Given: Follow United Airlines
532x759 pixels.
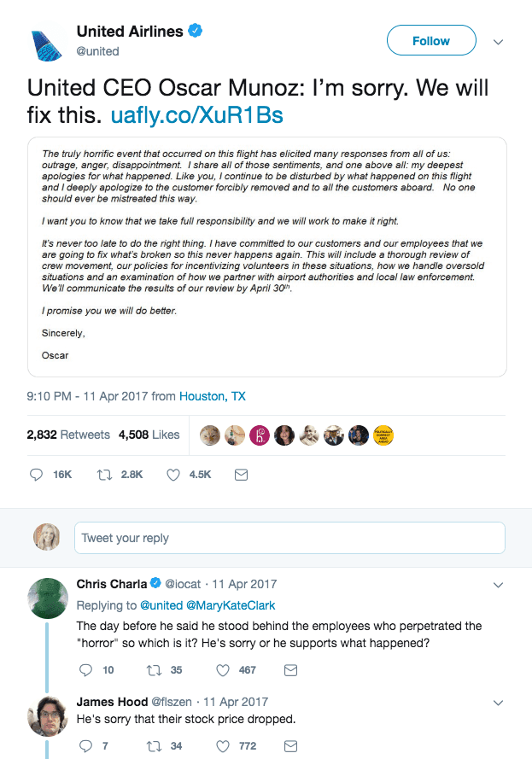Looking at the screenshot, I should coord(431,41).
